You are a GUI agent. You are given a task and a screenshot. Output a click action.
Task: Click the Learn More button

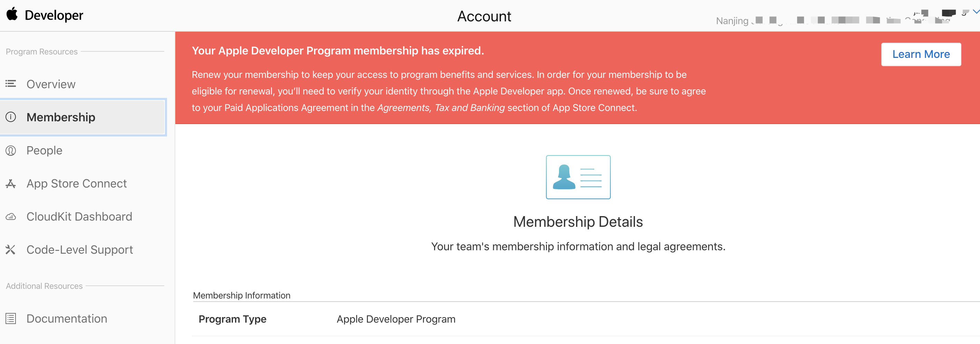(x=921, y=54)
